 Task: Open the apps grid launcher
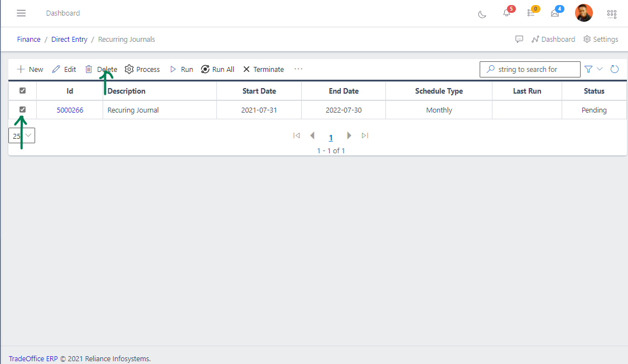click(611, 14)
